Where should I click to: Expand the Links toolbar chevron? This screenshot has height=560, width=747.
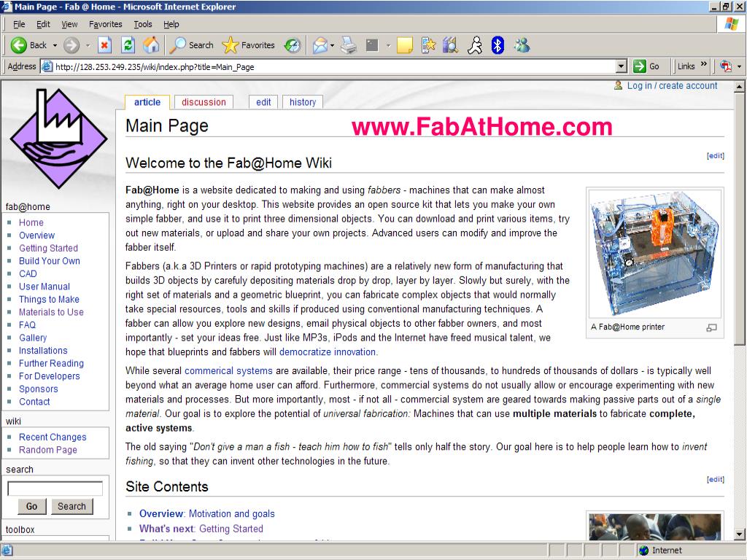[704, 64]
